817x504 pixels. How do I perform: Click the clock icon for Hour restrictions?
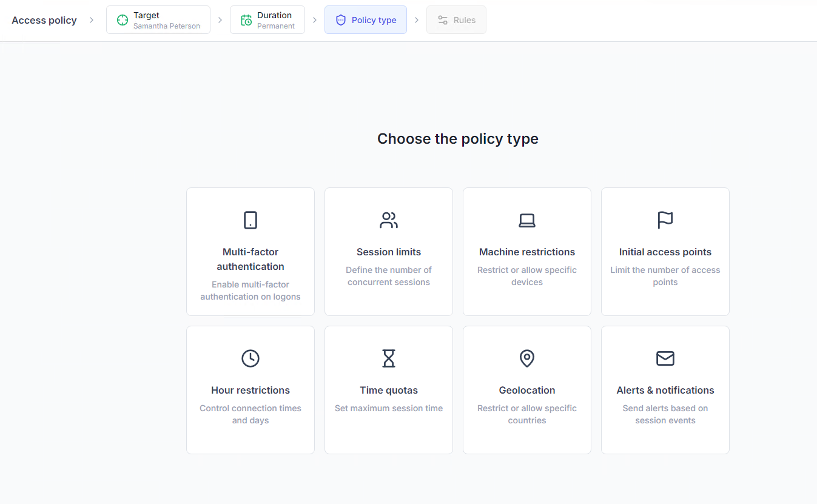[x=250, y=358]
